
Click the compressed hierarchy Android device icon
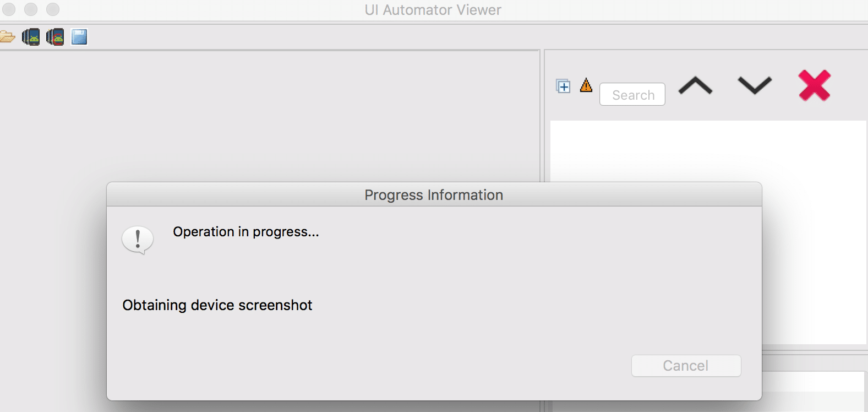pos(55,37)
